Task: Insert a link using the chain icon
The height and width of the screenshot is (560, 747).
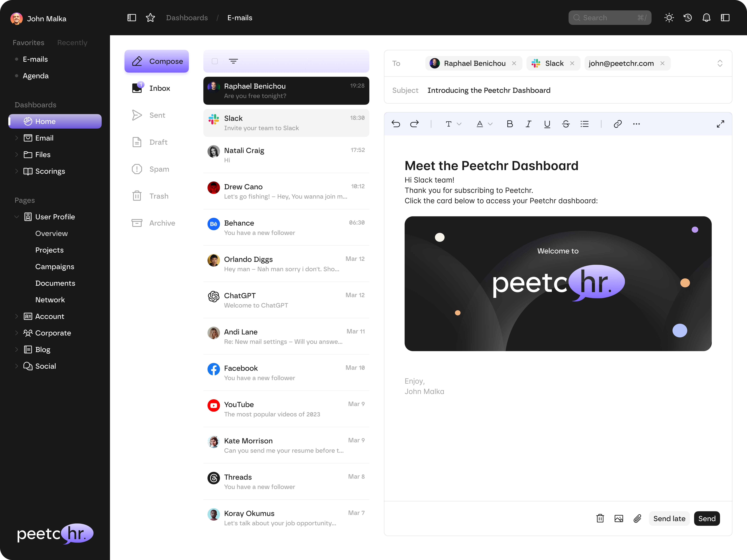Action: coord(618,124)
